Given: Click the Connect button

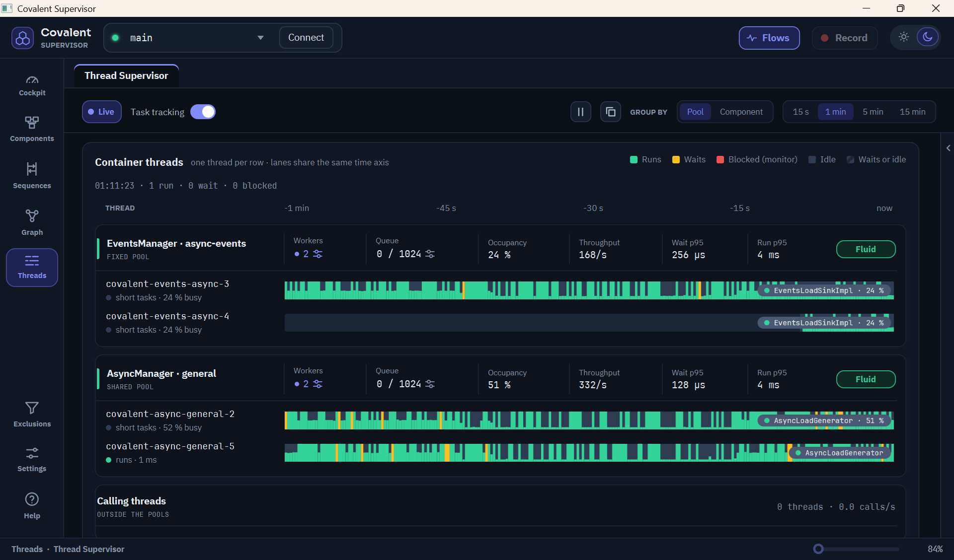Looking at the screenshot, I should [x=306, y=38].
